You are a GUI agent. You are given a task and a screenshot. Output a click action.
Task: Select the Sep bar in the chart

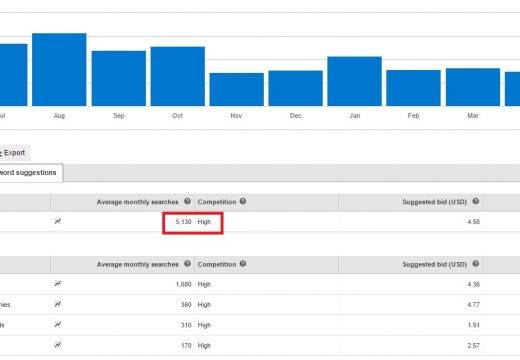tap(119, 78)
